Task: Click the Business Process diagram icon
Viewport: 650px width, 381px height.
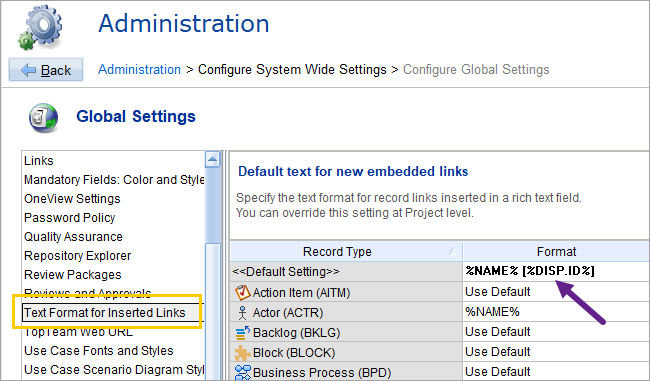Action: [243, 372]
